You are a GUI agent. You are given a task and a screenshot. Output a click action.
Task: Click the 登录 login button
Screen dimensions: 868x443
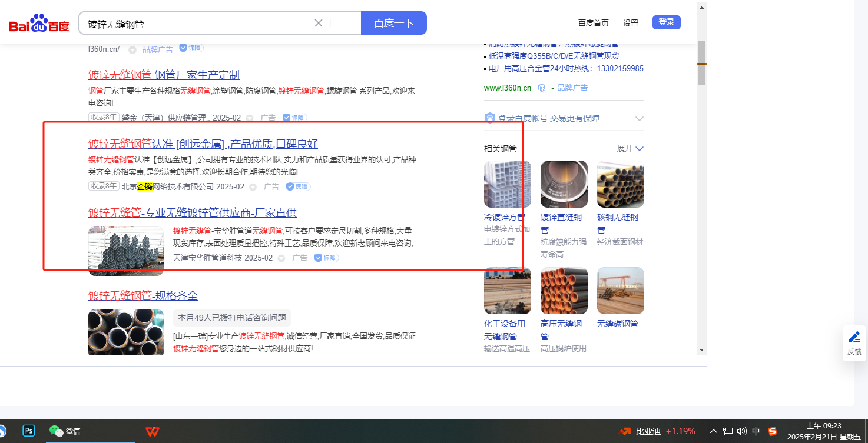[x=667, y=22]
